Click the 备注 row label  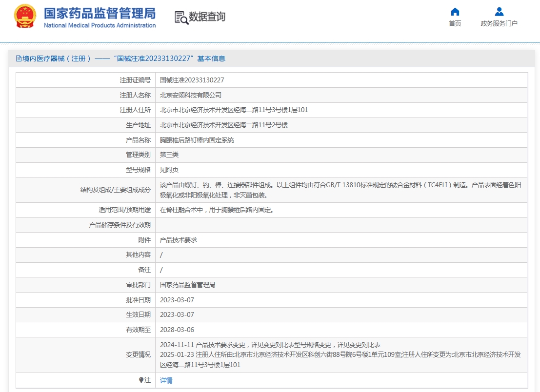pos(144,270)
